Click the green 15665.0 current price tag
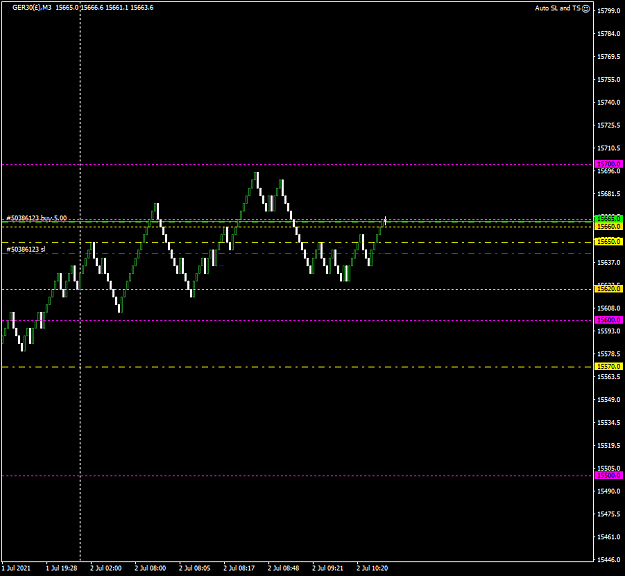The width and height of the screenshot is (625, 576). pyautogui.click(x=609, y=218)
